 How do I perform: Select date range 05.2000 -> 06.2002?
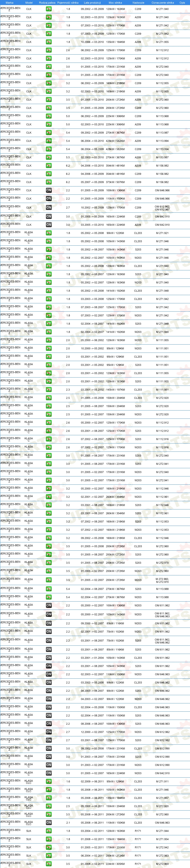(92, 340)
